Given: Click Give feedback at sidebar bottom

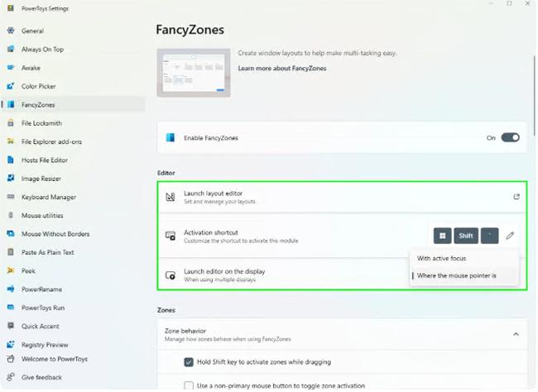Looking at the screenshot, I should [41, 377].
